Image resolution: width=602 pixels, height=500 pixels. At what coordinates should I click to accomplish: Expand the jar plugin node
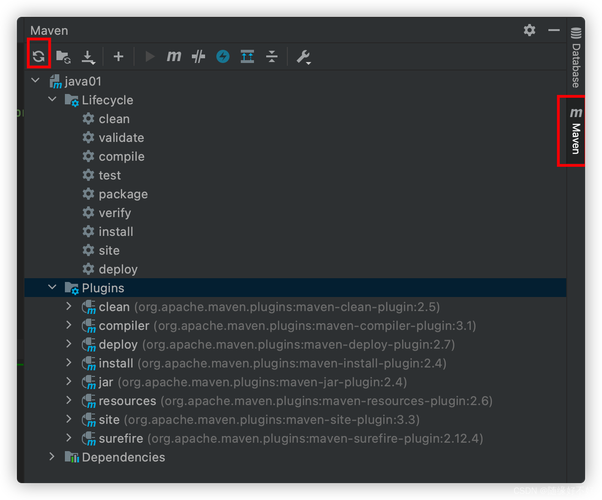tap(69, 382)
